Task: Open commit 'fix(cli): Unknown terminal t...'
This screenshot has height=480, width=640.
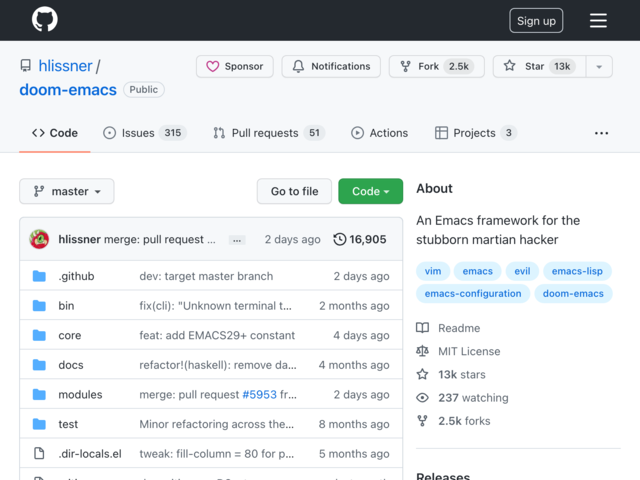Action: point(216,306)
